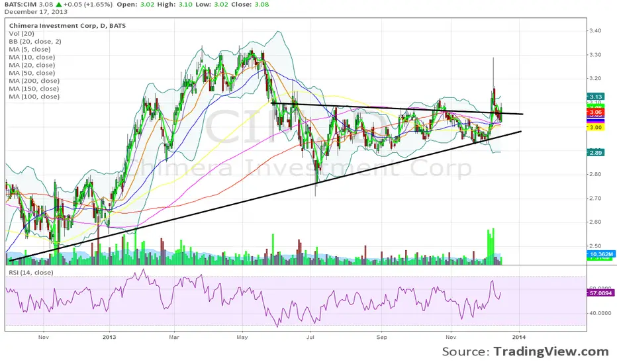Select the MA (100, close) legend entry
617x364 pixels.
pos(34,97)
